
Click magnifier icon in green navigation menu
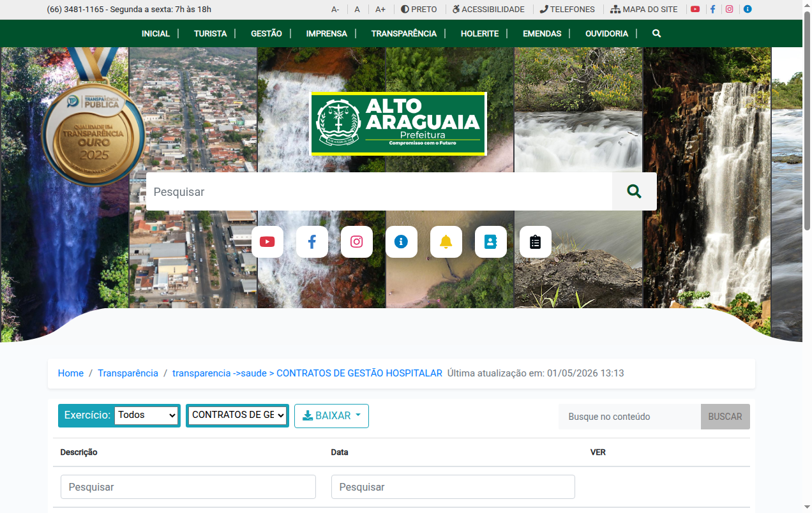[656, 33]
